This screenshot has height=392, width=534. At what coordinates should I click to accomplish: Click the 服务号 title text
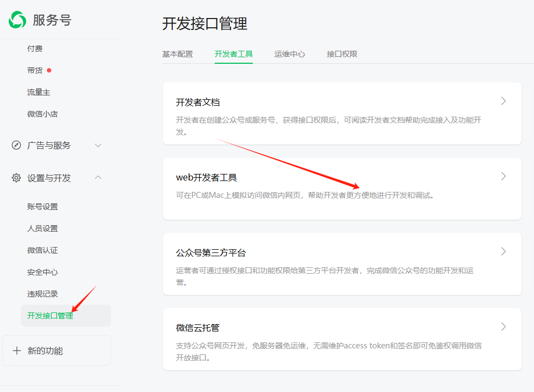(52, 20)
